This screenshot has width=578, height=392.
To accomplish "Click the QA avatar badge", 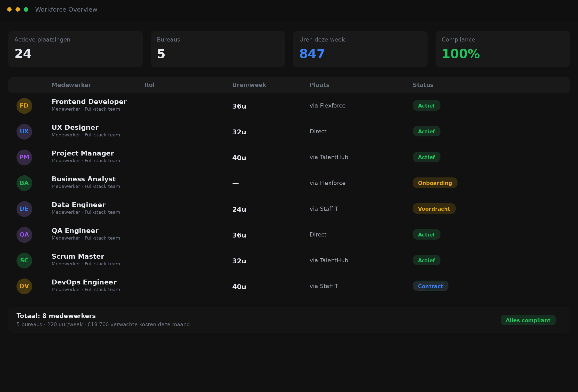I will (x=24, y=235).
